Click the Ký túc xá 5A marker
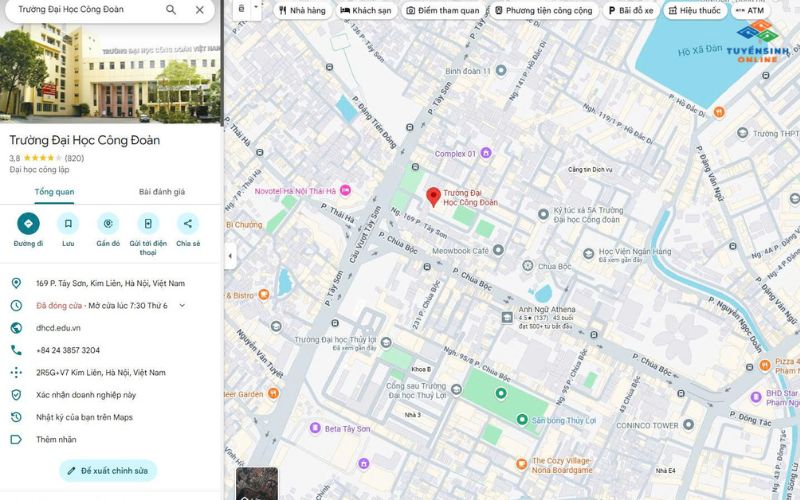 tap(543, 214)
